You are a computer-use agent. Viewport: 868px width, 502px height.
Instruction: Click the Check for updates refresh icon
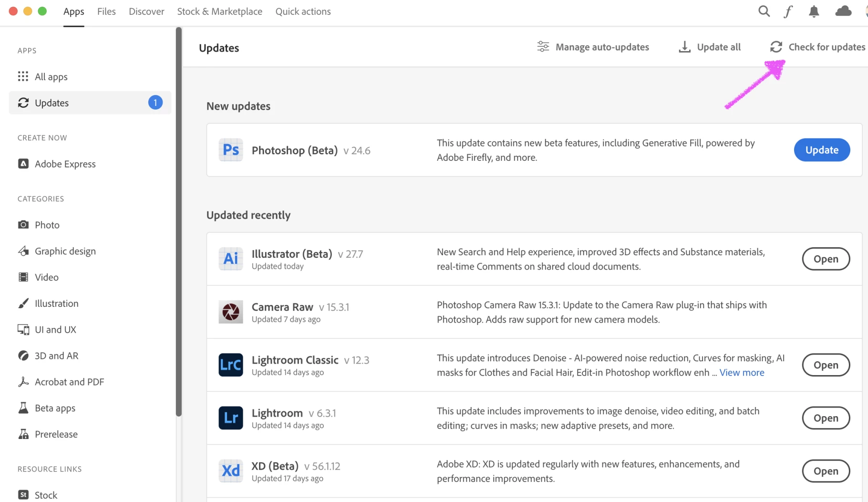776,47
